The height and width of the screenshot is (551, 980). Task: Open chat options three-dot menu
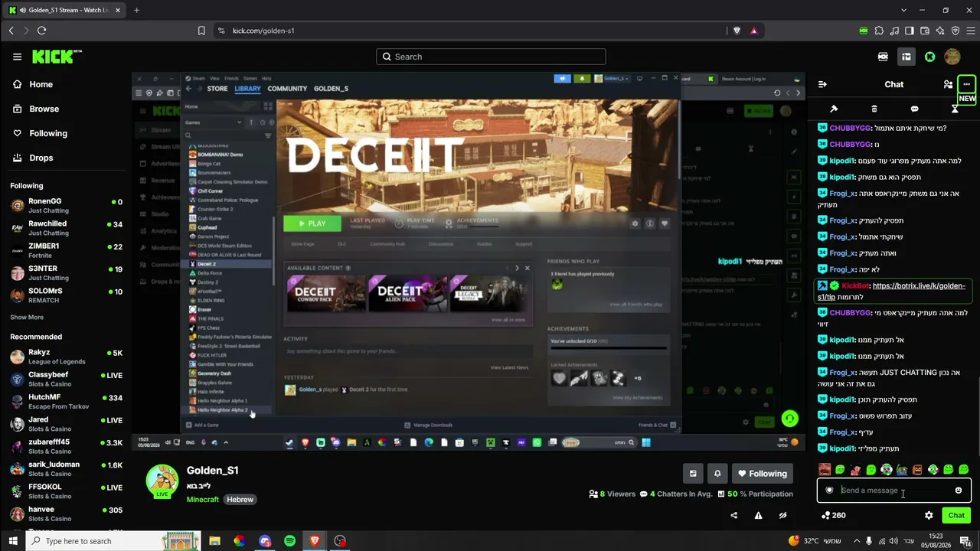(967, 84)
